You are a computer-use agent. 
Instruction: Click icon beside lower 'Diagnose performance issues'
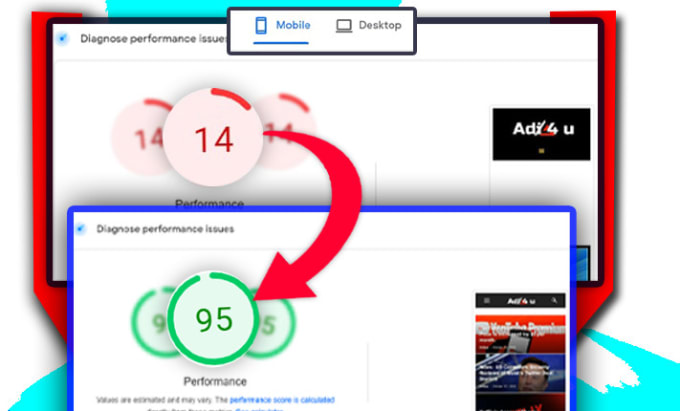click(81, 228)
